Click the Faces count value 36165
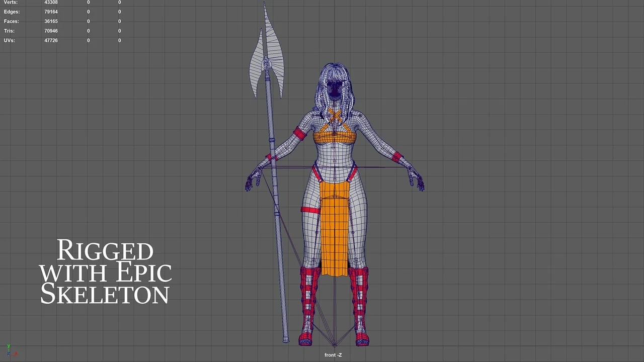Screen dimensions: 644x362 51,21
